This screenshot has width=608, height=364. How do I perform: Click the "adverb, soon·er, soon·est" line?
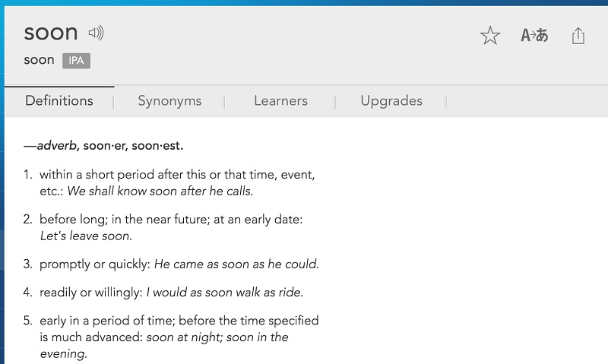104,145
